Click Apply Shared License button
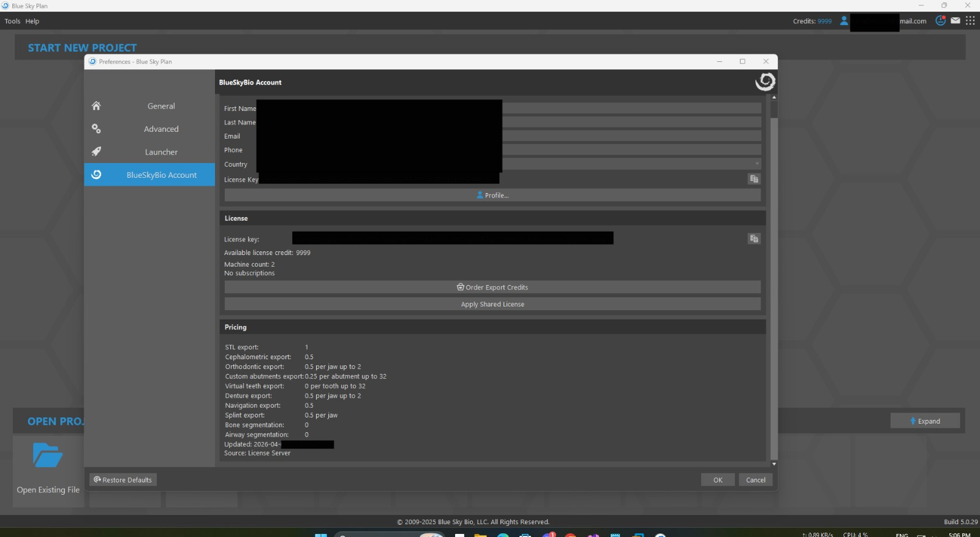The height and width of the screenshot is (537, 980). (492, 304)
